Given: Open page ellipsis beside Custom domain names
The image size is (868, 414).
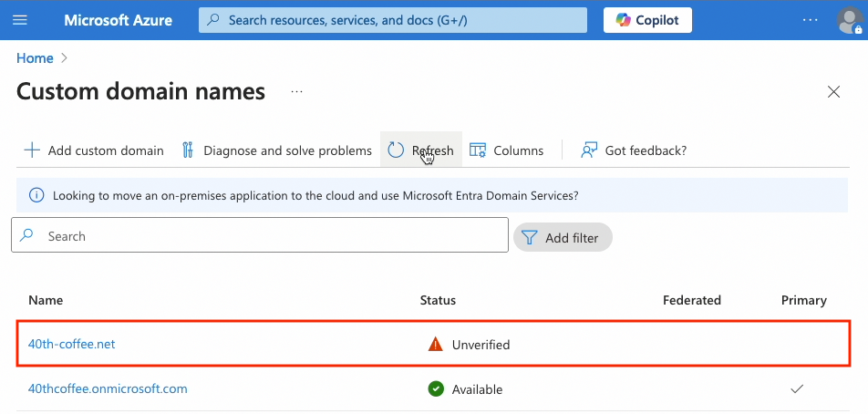Looking at the screenshot, I should [x=296, y=92].
